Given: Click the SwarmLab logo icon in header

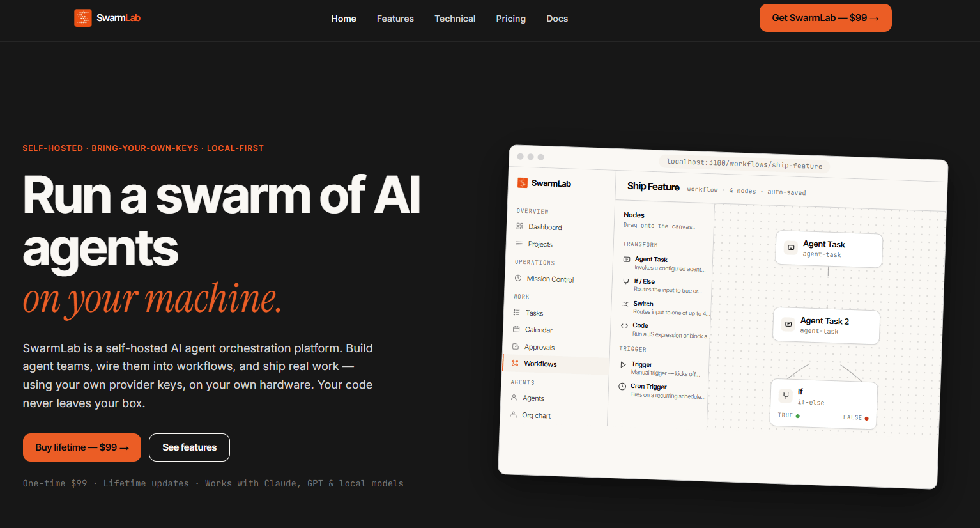Looking at the screenshot, I should point(83,18).
